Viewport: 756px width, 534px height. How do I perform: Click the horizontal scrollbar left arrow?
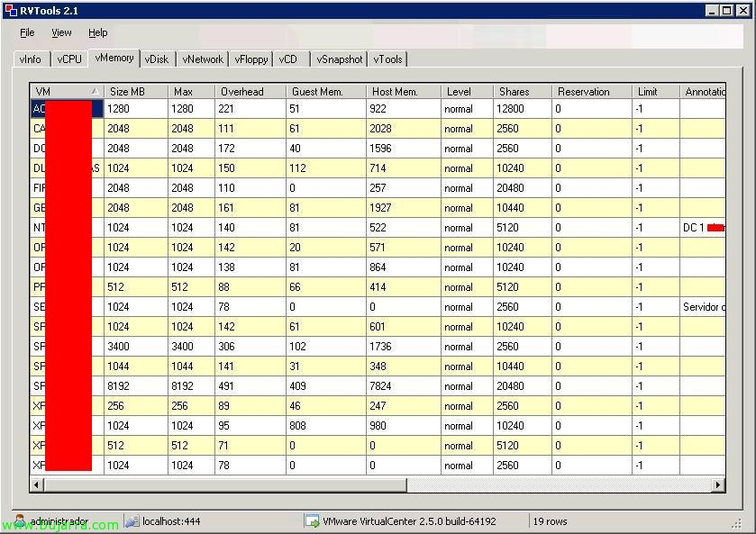point(37,484)
